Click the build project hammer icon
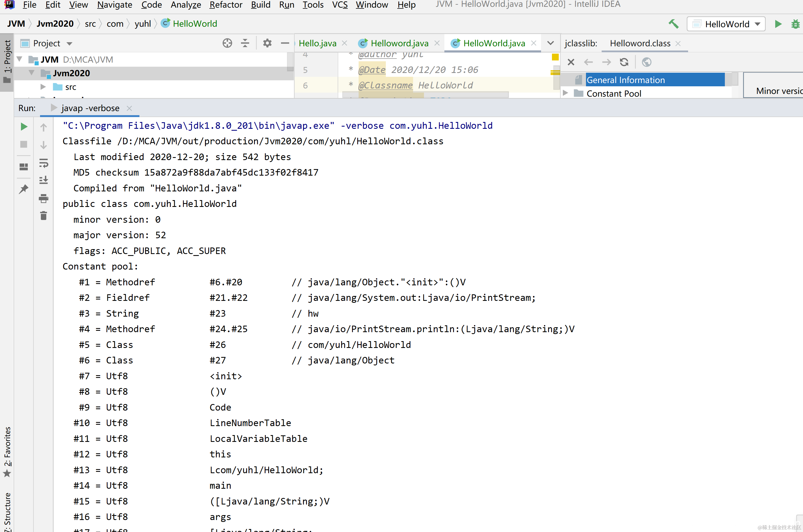 [x=673, y=24]
